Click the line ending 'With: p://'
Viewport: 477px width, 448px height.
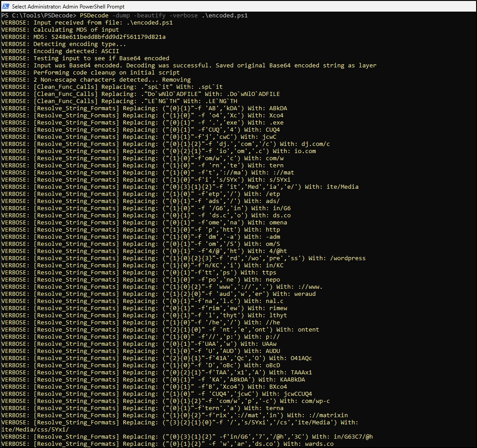click(x=141, y=337)
